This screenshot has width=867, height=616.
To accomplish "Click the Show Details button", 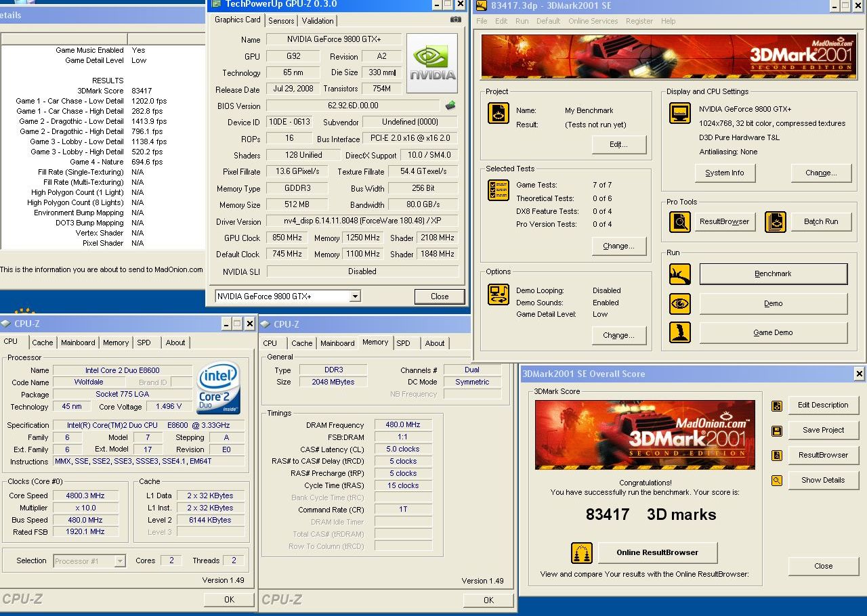I will (823, 480).
